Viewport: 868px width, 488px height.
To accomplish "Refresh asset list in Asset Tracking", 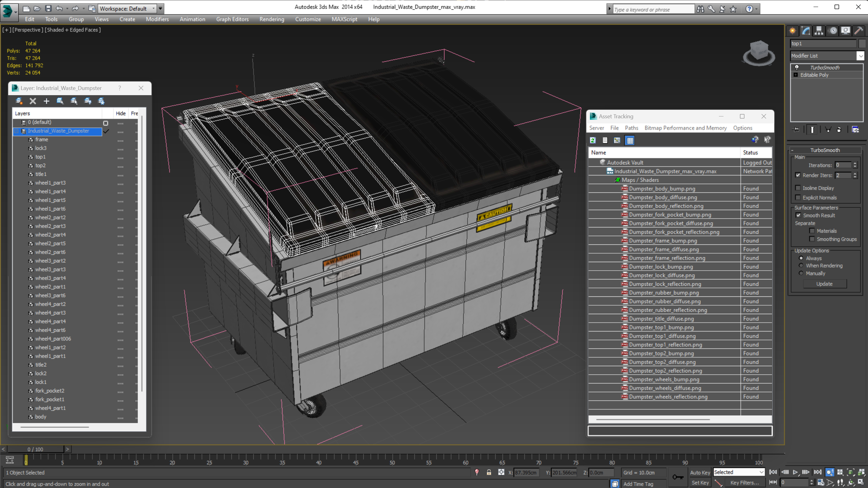I will pos(593,140).
